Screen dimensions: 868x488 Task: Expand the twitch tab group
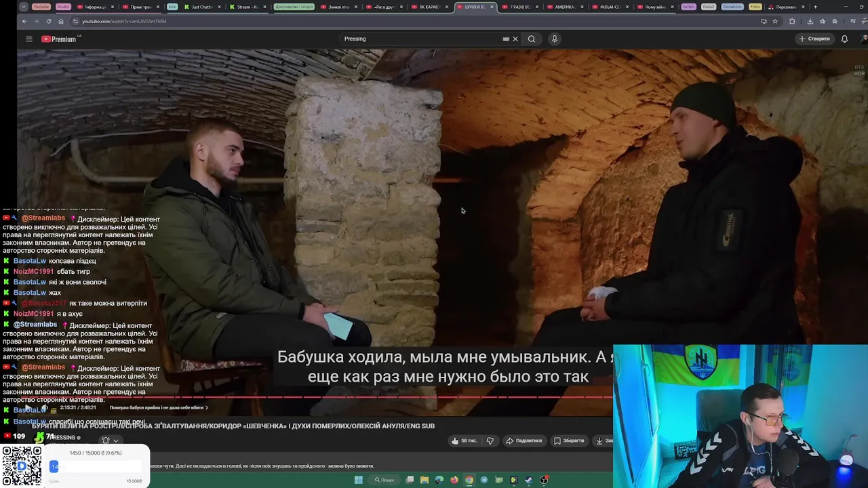tap(688, 7)
